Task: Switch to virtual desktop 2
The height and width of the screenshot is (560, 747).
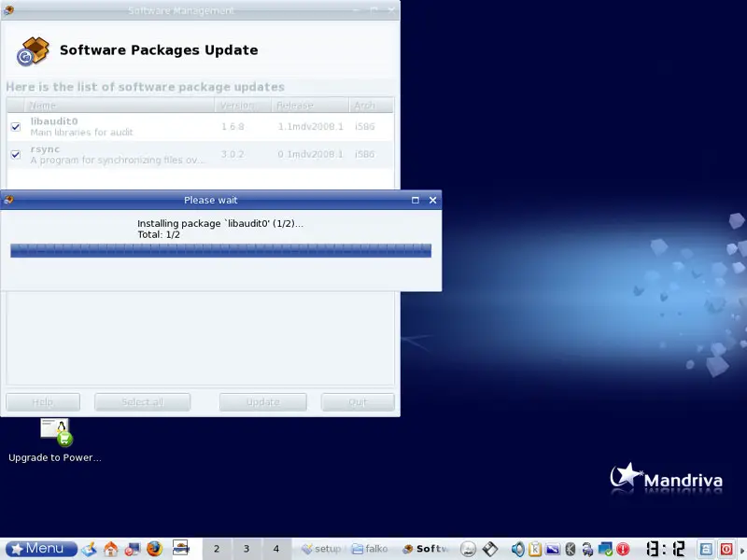Action: tap(217, 549)
